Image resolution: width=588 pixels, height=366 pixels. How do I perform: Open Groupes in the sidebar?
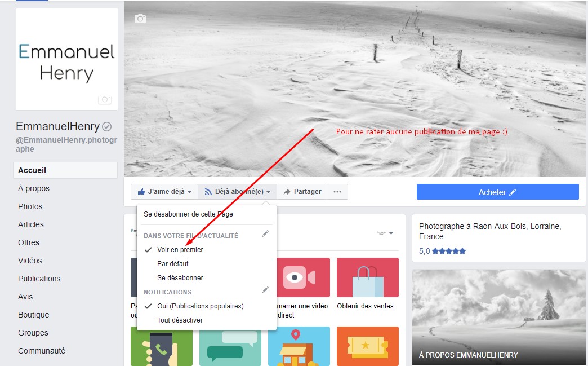click(33, 333)
